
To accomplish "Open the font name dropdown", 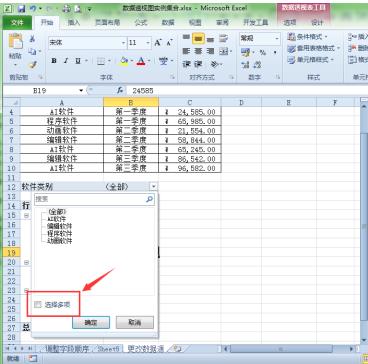I will pyautogui.click(x=124, y=43).
